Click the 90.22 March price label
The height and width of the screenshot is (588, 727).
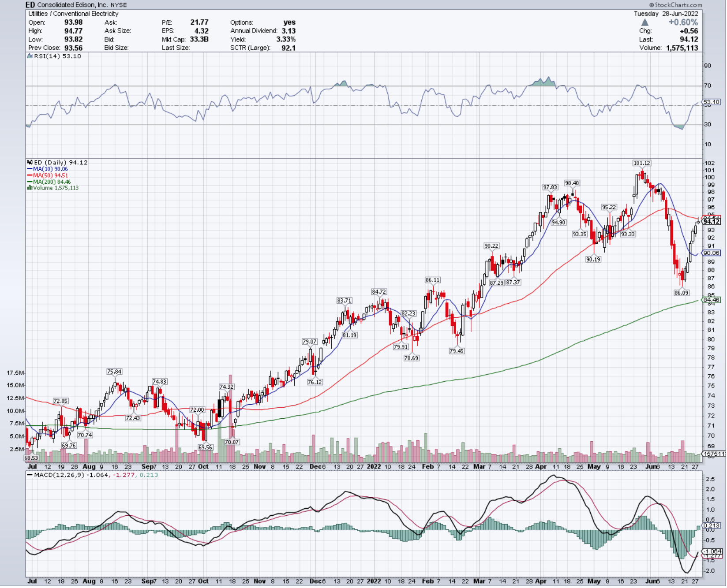click(x=492, y=246)
